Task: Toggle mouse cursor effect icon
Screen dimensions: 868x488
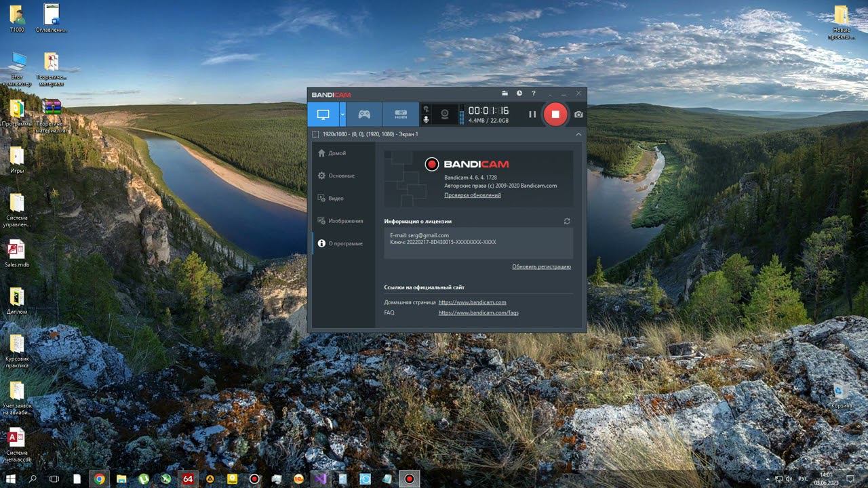Action: point(426,108)
